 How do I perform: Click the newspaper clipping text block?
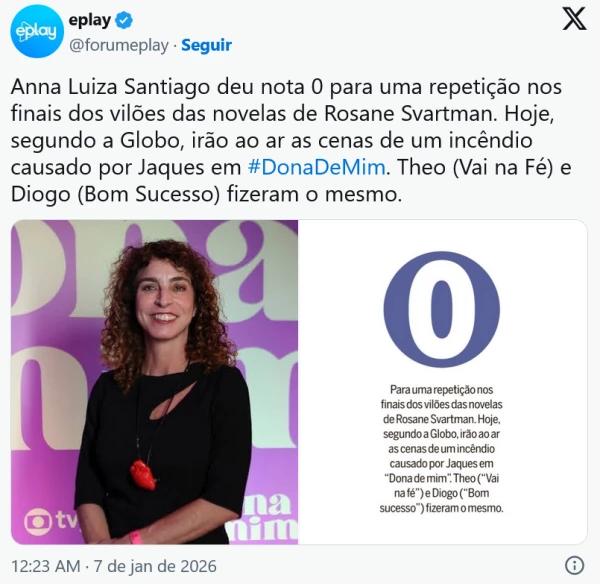point(442,449)
